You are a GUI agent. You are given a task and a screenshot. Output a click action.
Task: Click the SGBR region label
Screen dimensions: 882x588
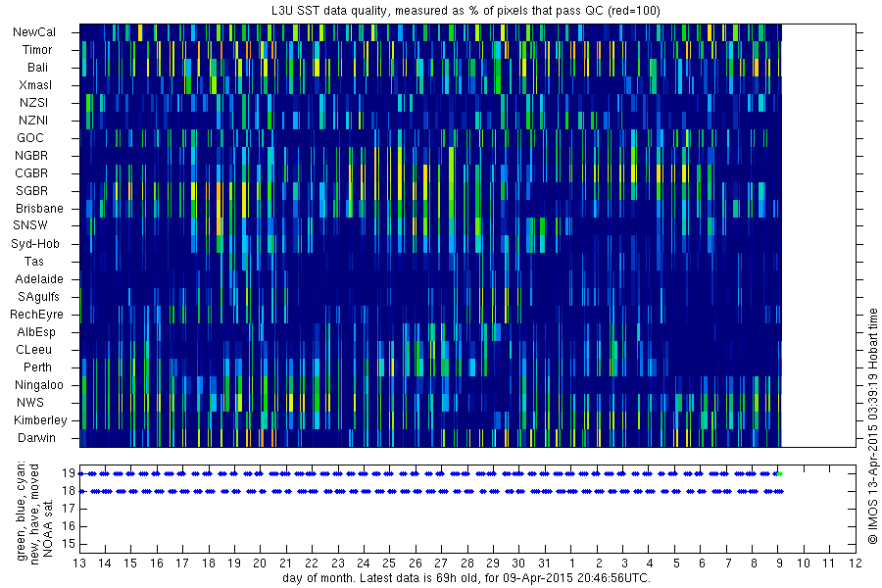tap(32, 191)
